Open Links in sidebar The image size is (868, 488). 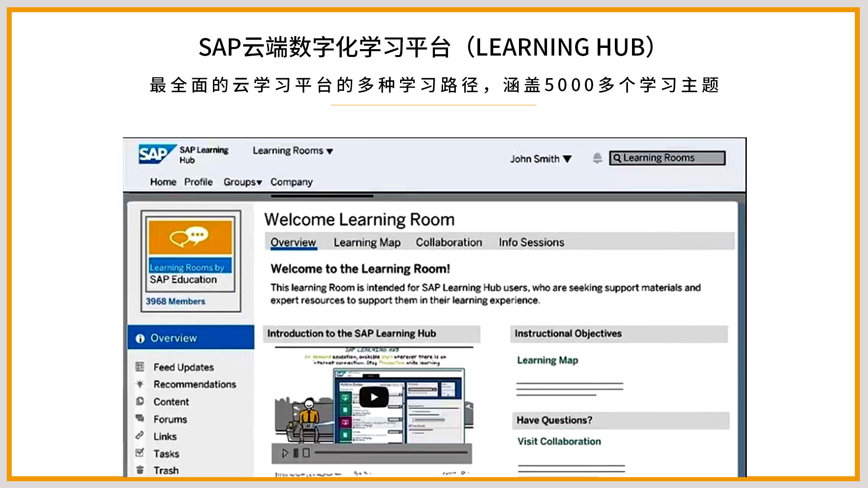[x=165, y=436]
